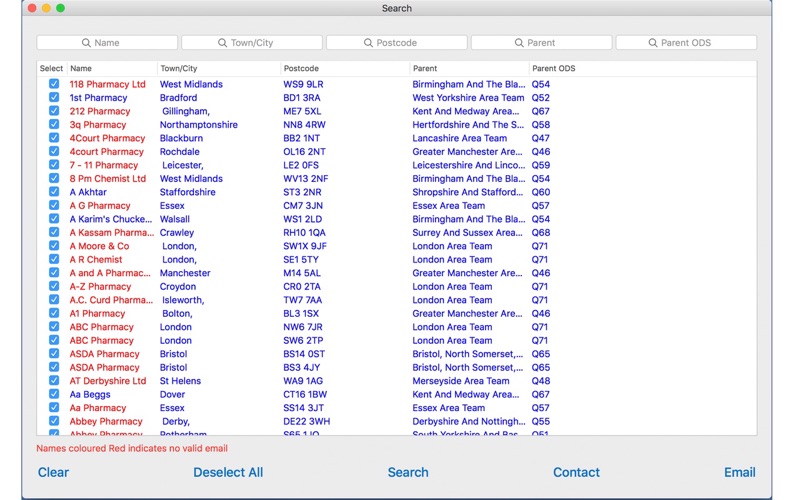Click the 7 - 11 Pharmacy name
The width and height of the screenshot is (800, 500).
point(104,165)
